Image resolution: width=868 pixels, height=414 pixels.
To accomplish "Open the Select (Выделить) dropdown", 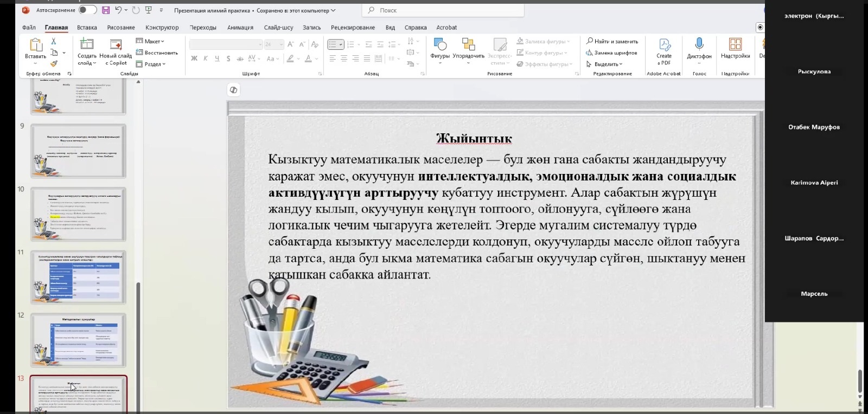I will 604,64.
